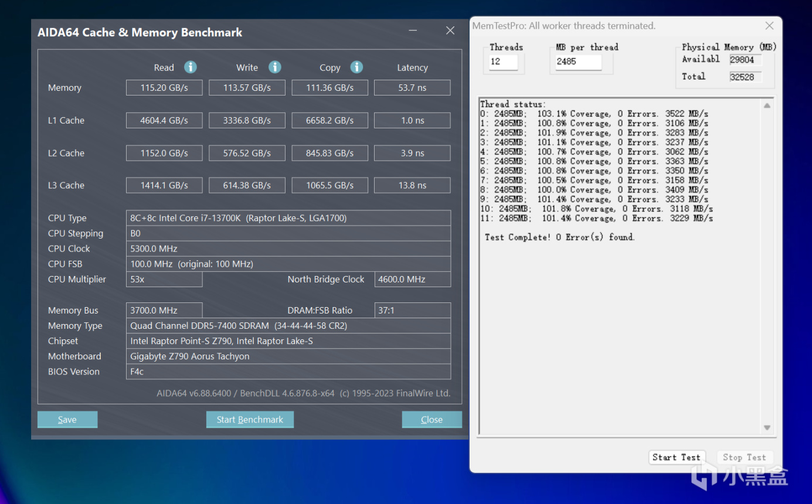The width and height of the screenshot is (812, 504).
Task: Click the L1 Cache Read value 4604.4 GB/s
Action: click(164, 121)
